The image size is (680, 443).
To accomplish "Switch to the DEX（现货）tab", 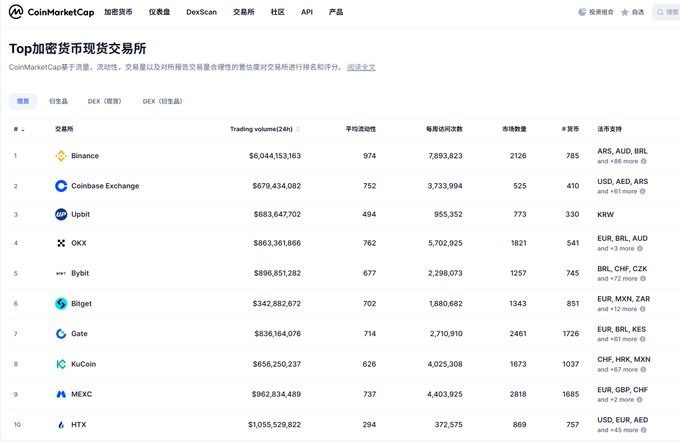I will tap(105, 101).
